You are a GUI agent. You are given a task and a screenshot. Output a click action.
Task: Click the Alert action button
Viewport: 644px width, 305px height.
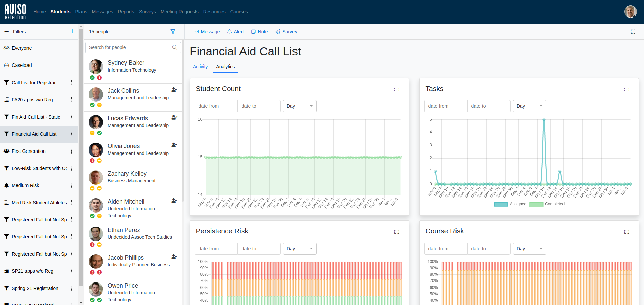click(235, 32)
